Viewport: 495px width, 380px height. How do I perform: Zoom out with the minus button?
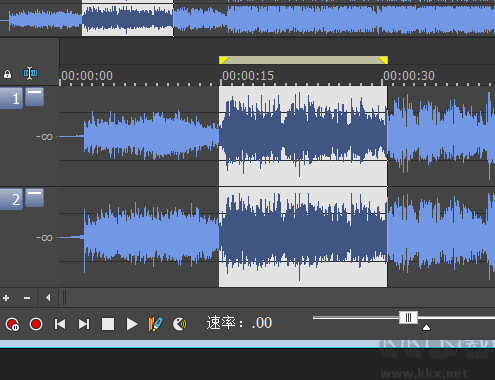[27, 298]
